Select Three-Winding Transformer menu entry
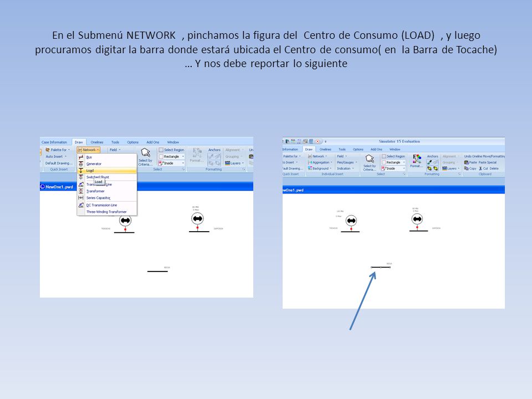This screenshot has width=532, height=399. pos(107,212)
